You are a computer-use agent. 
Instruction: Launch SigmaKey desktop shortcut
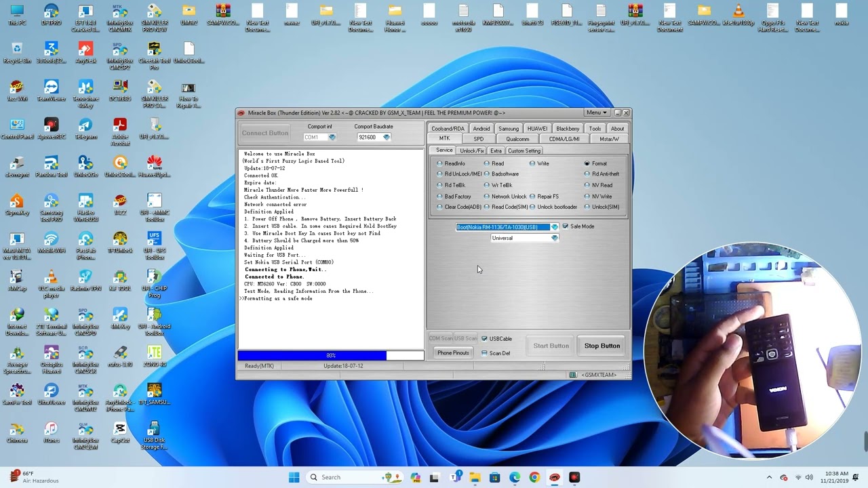pyautogui.click(x=16, y=205)
